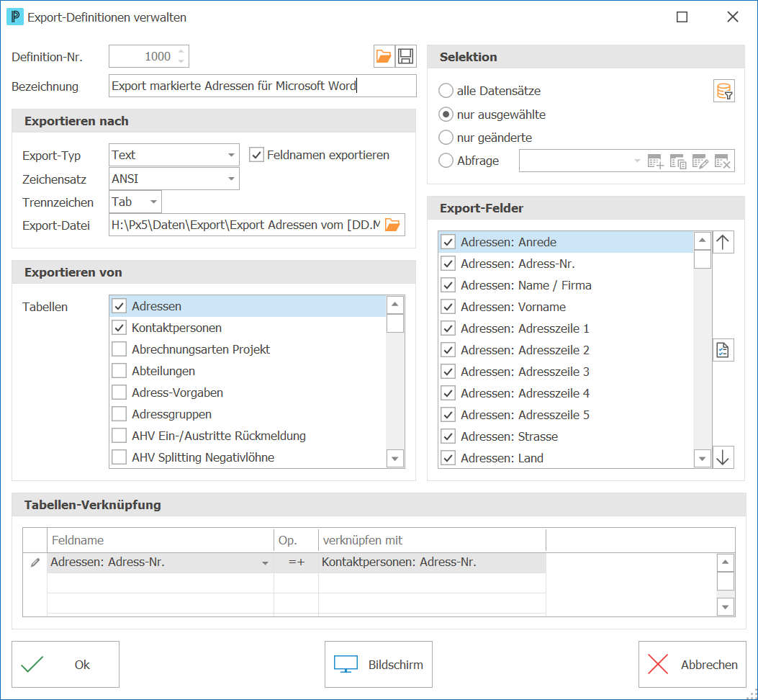Expand the Feldname dropdown in Adressen: Adress-Nr. row
Image resolution: width=758 pixels, height=700 pixels.
pos(265,562)
